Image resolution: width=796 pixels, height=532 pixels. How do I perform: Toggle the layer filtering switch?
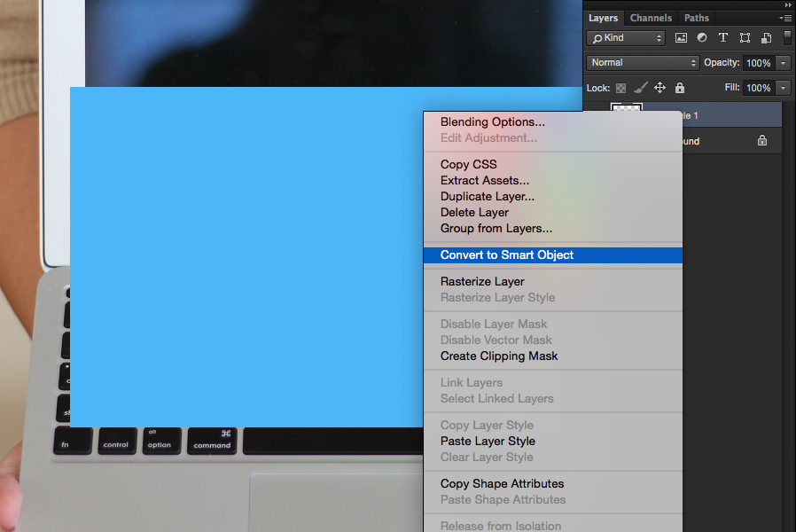787,37
